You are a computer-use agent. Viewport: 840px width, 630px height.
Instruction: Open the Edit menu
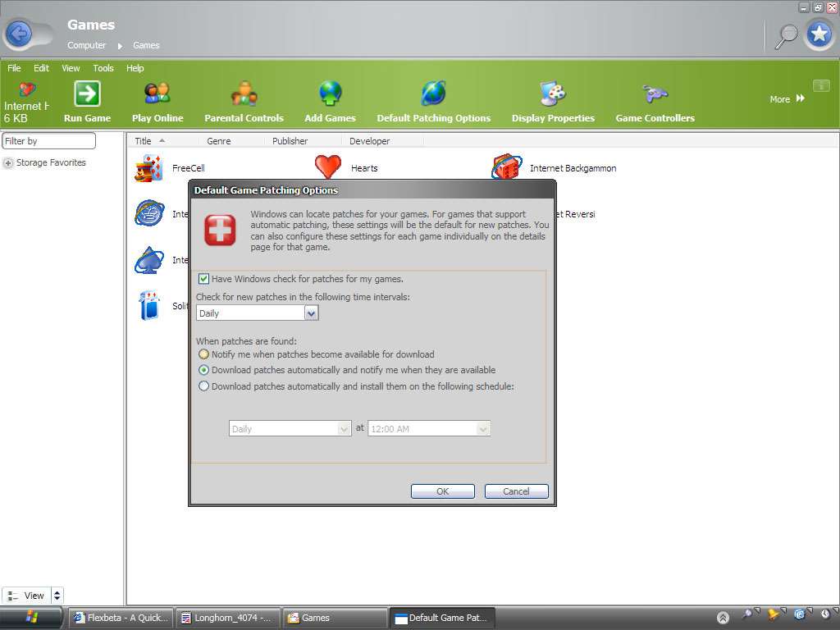pos(41,68)
